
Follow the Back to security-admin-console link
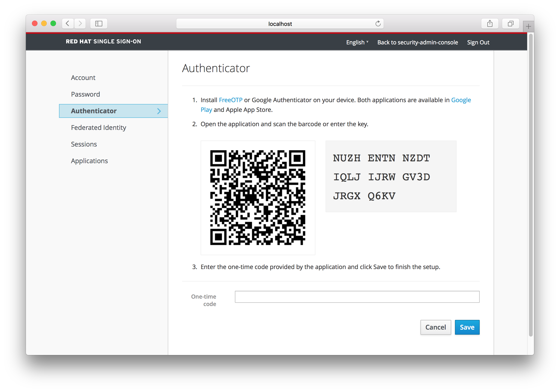pos(417,42)
